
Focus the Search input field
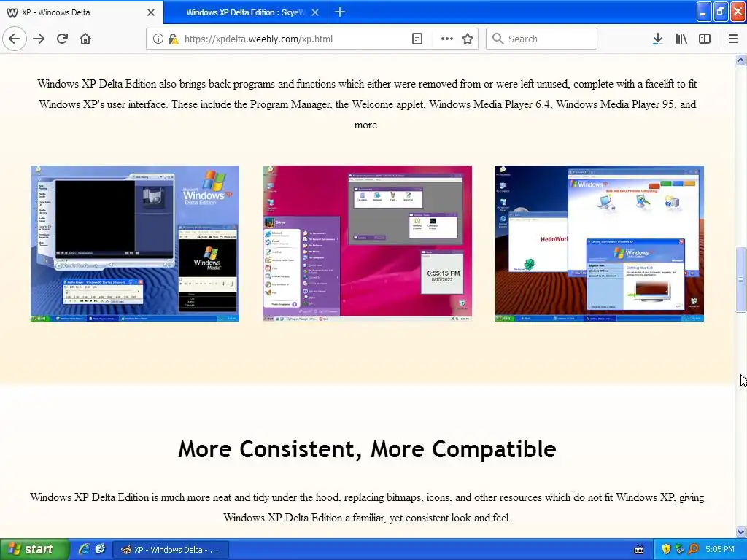point(541,39)
